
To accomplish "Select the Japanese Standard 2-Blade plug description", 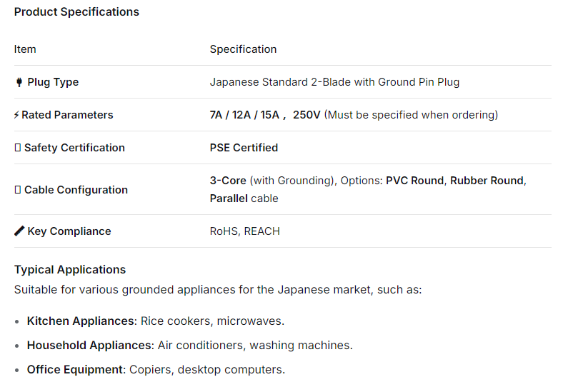I will tap(334, 82).
